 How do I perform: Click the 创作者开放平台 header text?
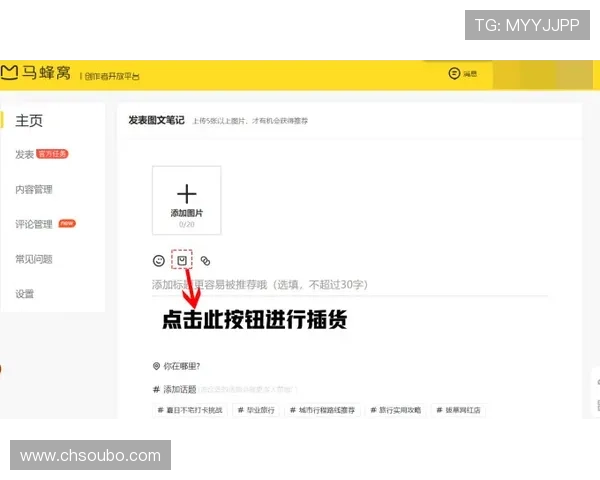pos(112,76)
